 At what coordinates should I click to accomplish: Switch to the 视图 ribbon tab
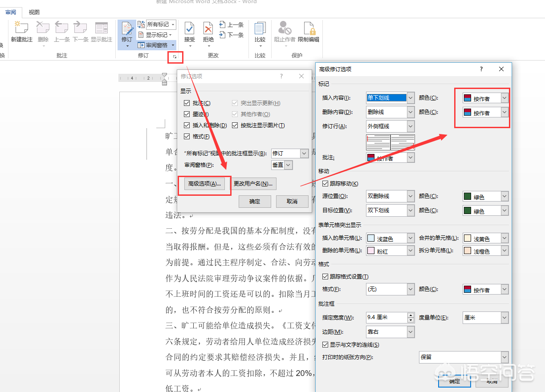pos(34,12)
